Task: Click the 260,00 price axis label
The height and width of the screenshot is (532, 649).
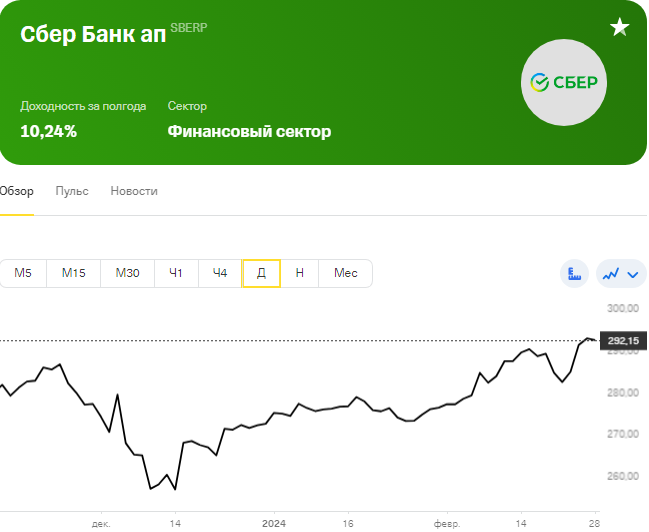Action: click(x=623, y=477)
